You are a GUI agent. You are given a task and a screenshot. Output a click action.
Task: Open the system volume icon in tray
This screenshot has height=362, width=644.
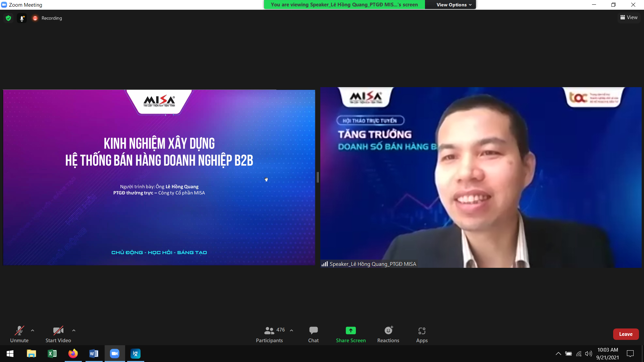coord(588,354)
